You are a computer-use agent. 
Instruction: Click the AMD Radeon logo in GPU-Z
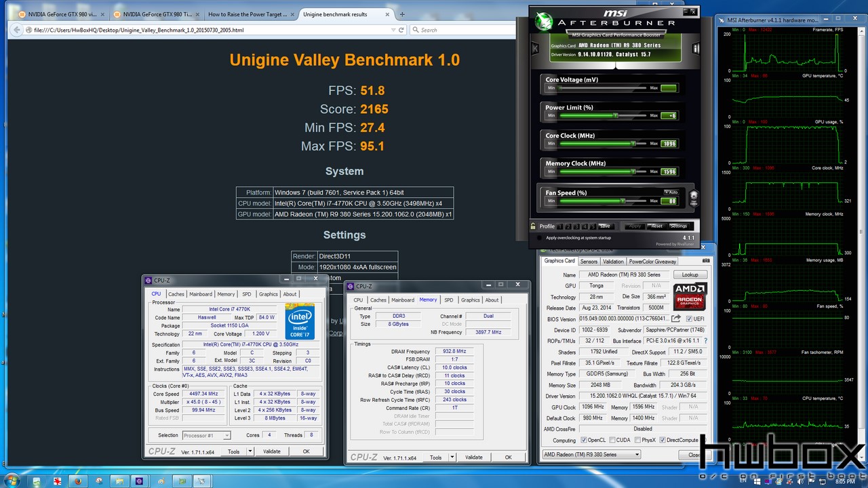pyautogui.click(x=690, y=296)
